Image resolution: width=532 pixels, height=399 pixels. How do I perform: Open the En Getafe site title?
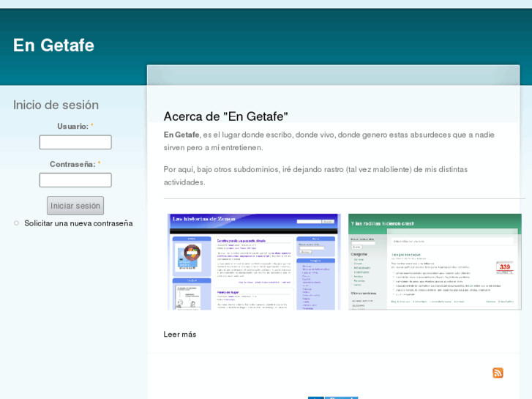[x=53, y=45]
